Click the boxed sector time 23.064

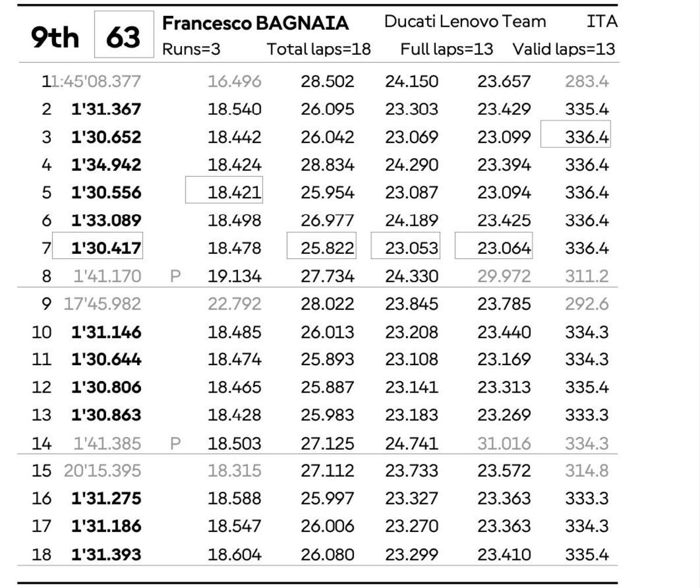[x=504, y=249]
